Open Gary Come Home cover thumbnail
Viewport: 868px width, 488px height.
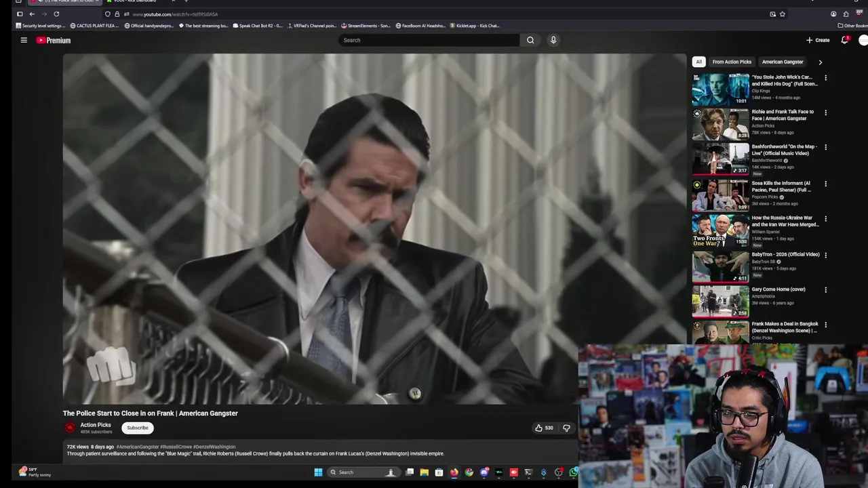click(720, 302)
